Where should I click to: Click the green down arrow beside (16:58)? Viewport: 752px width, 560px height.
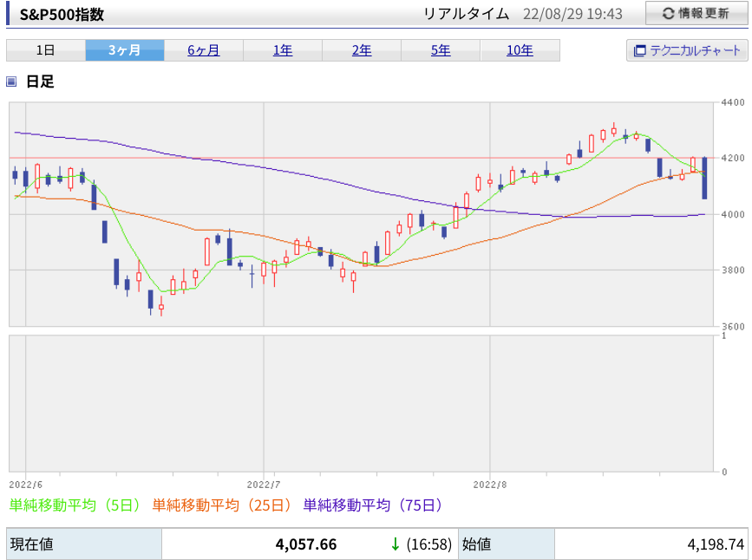point(396,544)
